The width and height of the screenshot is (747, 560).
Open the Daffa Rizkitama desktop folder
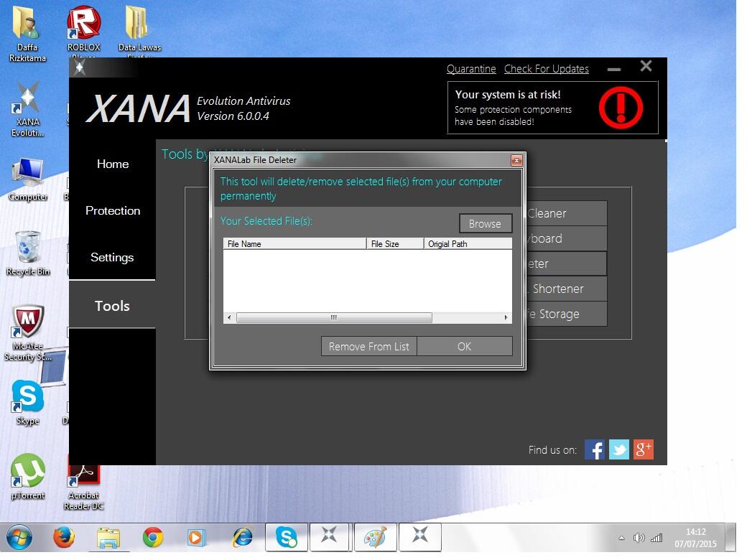27,33
